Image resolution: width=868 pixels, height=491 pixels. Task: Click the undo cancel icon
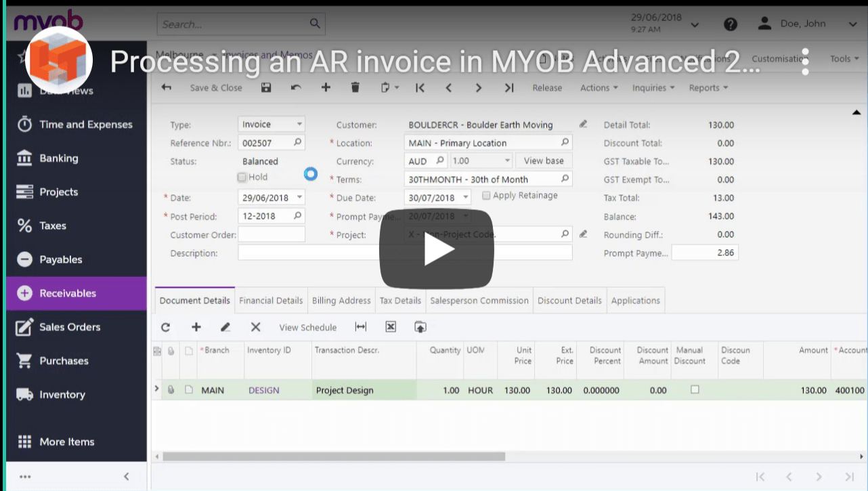coord(296,87)
